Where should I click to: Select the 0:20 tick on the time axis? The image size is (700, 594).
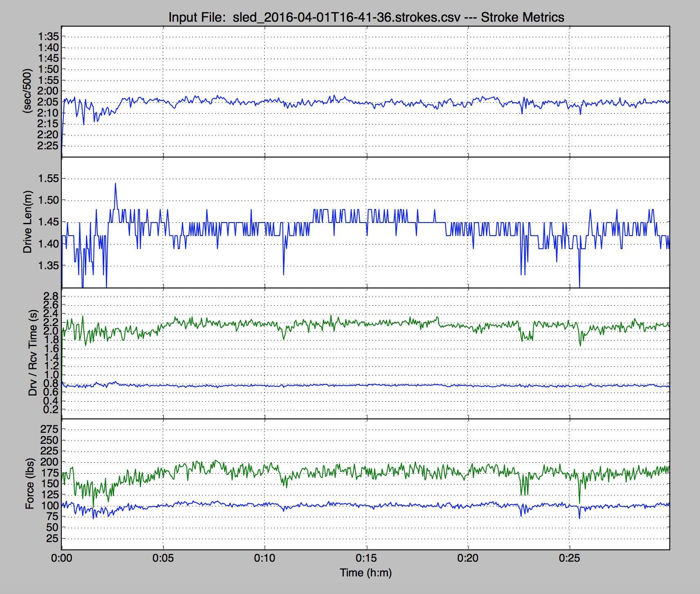(x=468, y=558)
